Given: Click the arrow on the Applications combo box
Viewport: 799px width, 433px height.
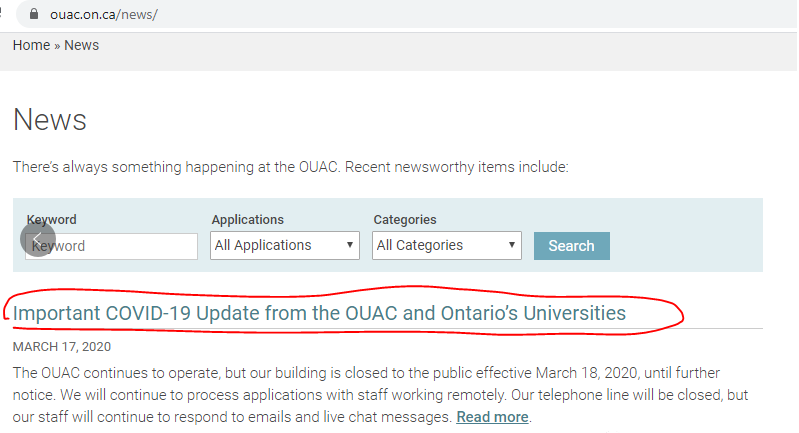Looking at the screenshot, I should pyautogui.click(x=350, y=245).
